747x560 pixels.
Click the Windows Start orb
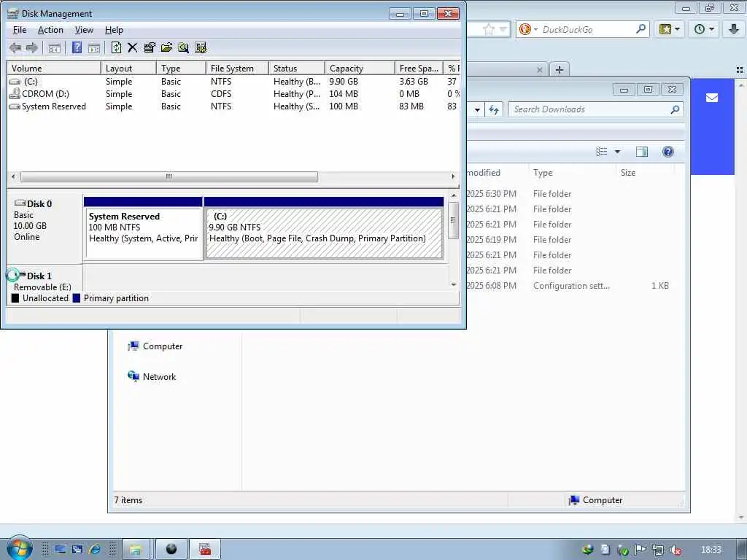point(18,548)
